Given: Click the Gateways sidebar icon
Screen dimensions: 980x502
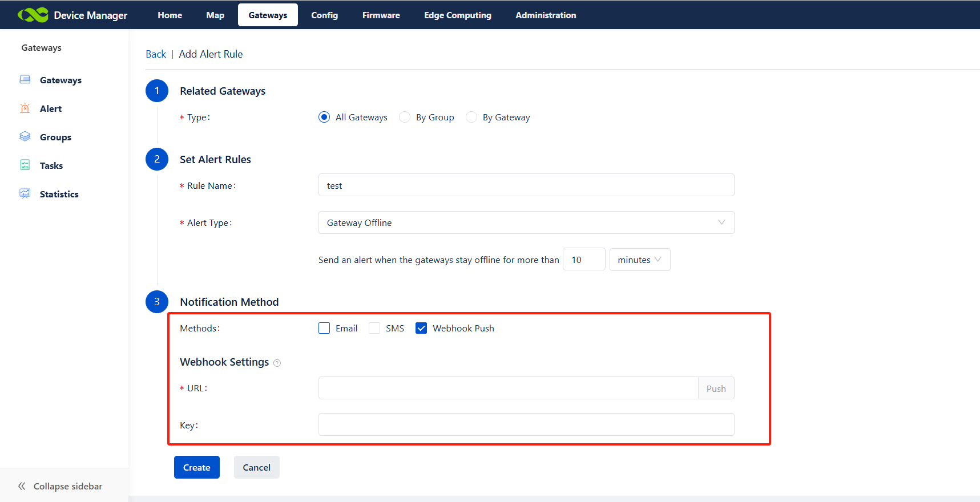Looking at the screenshot, I should [x=25, y=80].
